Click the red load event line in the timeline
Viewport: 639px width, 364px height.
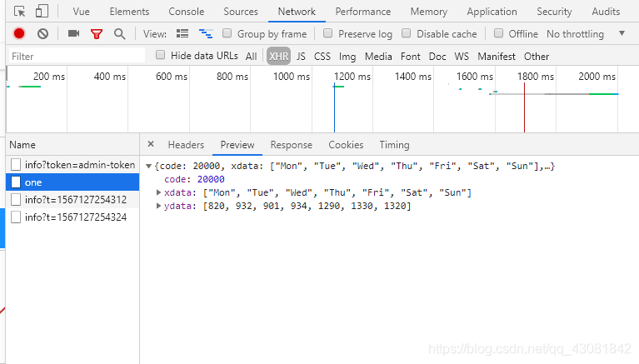[524, 107]
